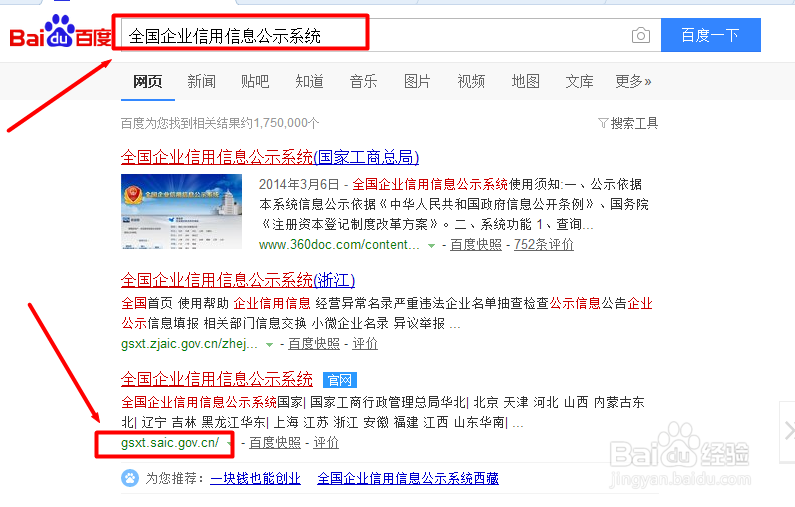Open 百度快照 for the gsxt.saic.gov.cn result
This screenshot has width=795, height=507.
[275, 443]
